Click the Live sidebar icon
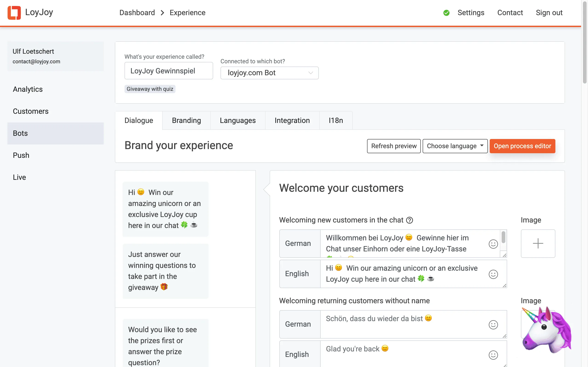Screen dimensions: 588x367 point(19,177)
